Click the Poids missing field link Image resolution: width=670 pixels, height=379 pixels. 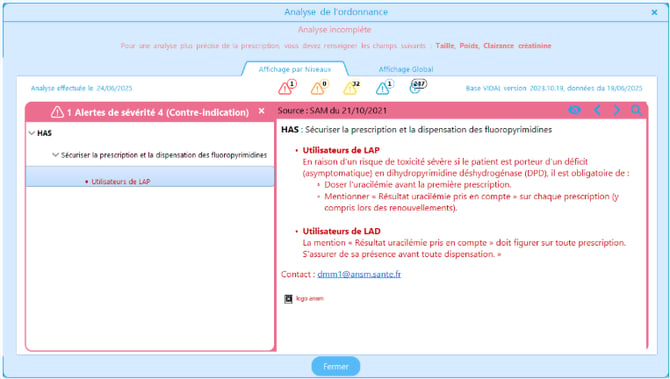pyautogui.click(x=469, y=46)
